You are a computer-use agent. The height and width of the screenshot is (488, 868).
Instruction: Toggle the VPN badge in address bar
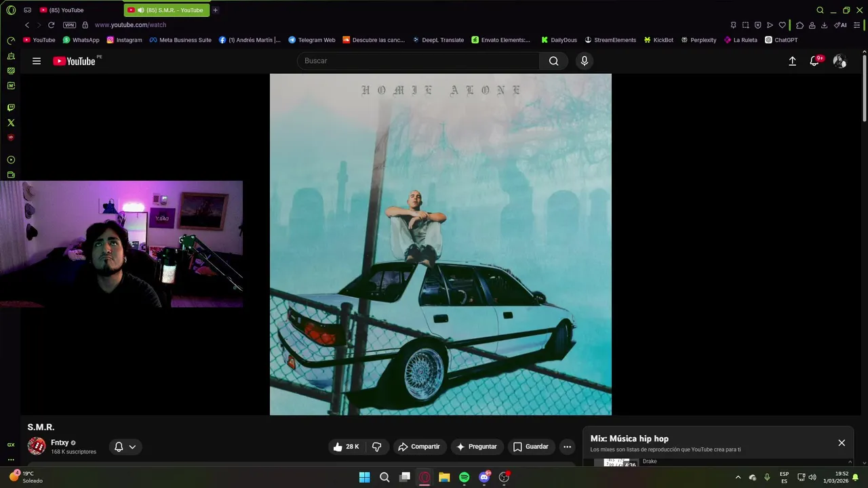point(69,25)
